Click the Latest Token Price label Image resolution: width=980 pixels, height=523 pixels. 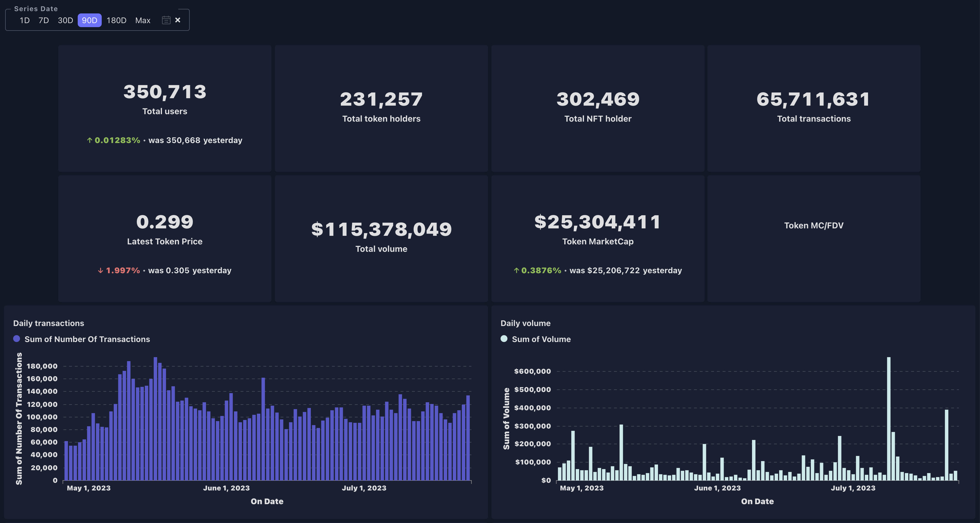point(165,241)
